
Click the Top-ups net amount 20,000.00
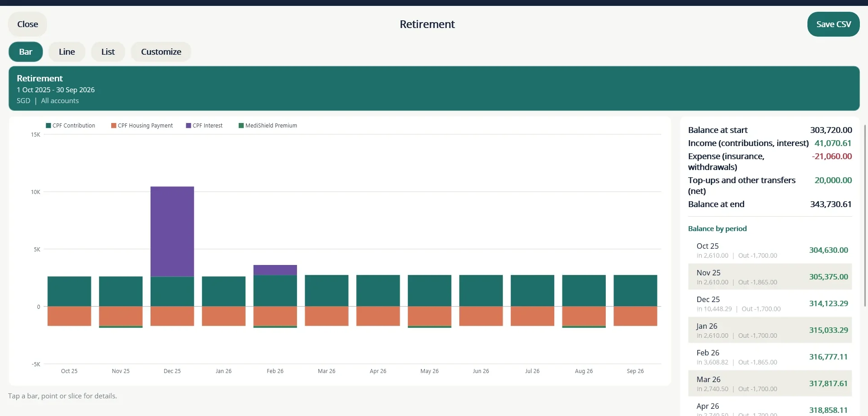tap(833, 180)
